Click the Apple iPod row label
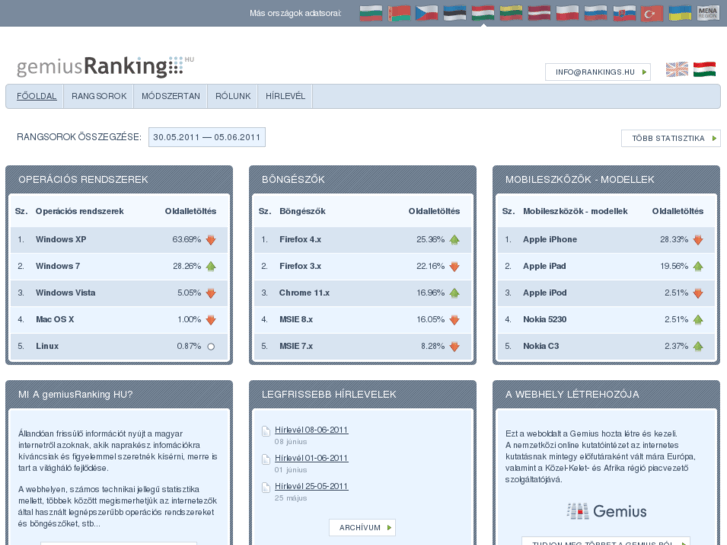Viewport: 727px width, 545px height. [x=545, y=293]
